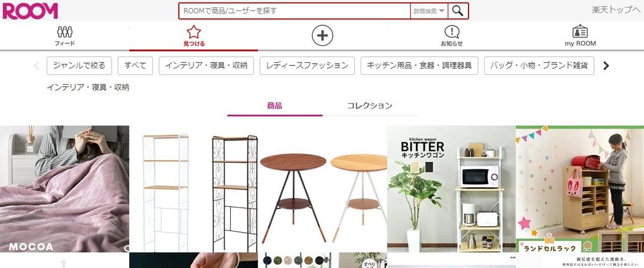
Task: Click the ROOM logo
Action: [x=30, y=11]
